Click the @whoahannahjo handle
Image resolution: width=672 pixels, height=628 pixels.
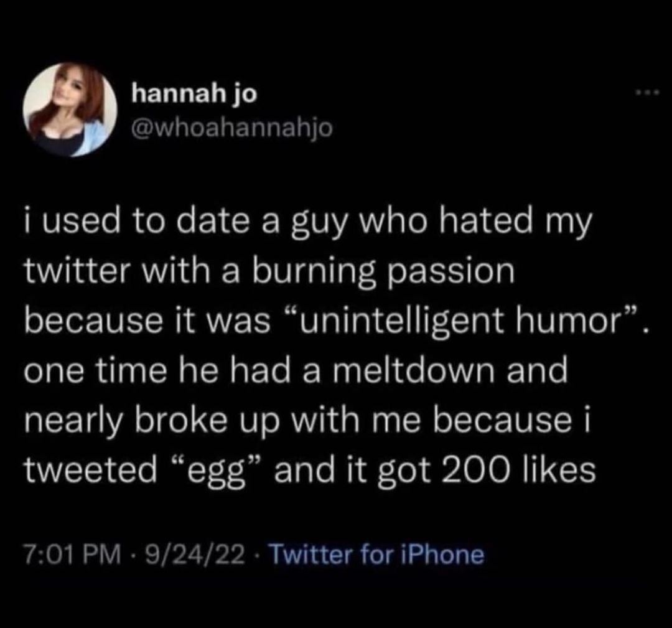pyautogui.click(x=232, y=128)
